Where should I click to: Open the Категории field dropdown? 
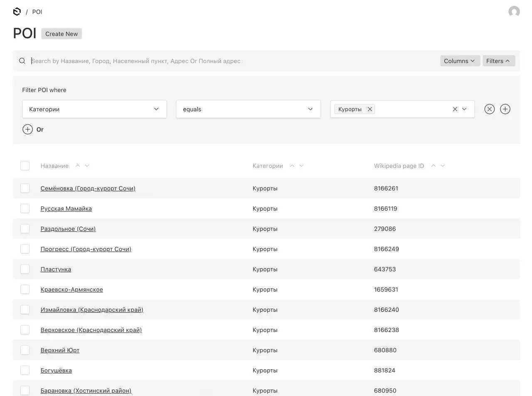(x=94, y=109)
